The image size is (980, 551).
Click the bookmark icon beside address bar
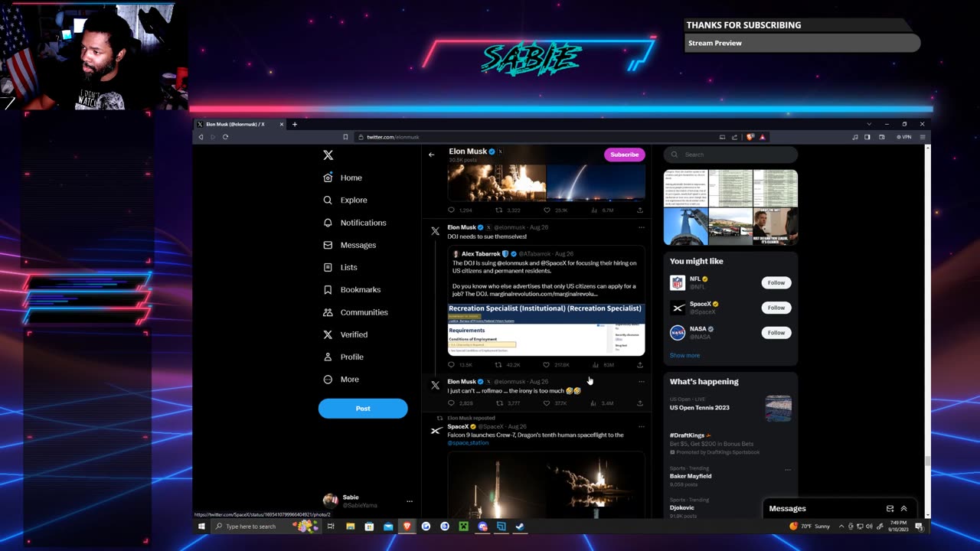coord(345,137)
